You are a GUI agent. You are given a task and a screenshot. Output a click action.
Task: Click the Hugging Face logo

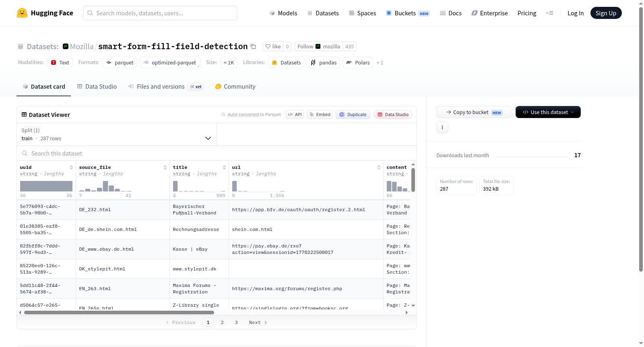point(45,13)
